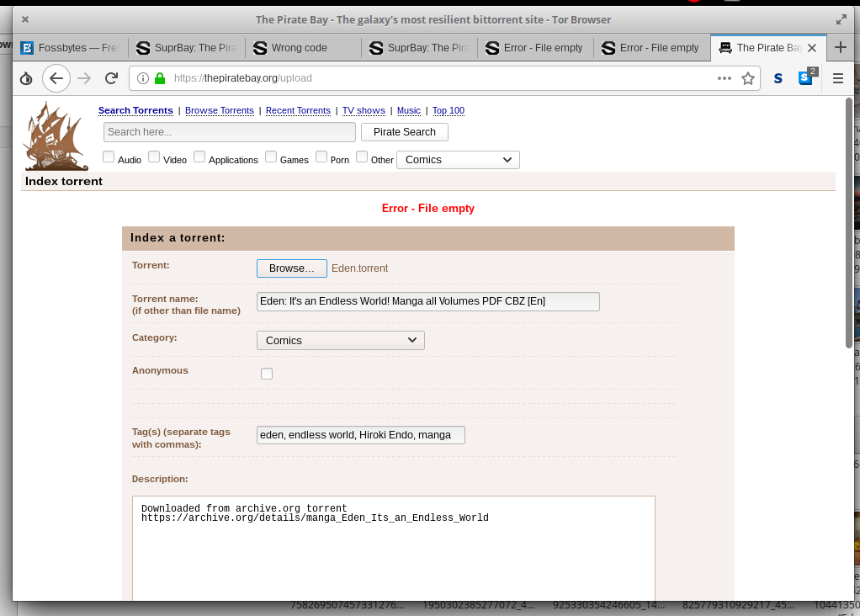Click into the Tag(s) input field
The width and height of the screenshot is (860, 616).
tap(360, 435)
